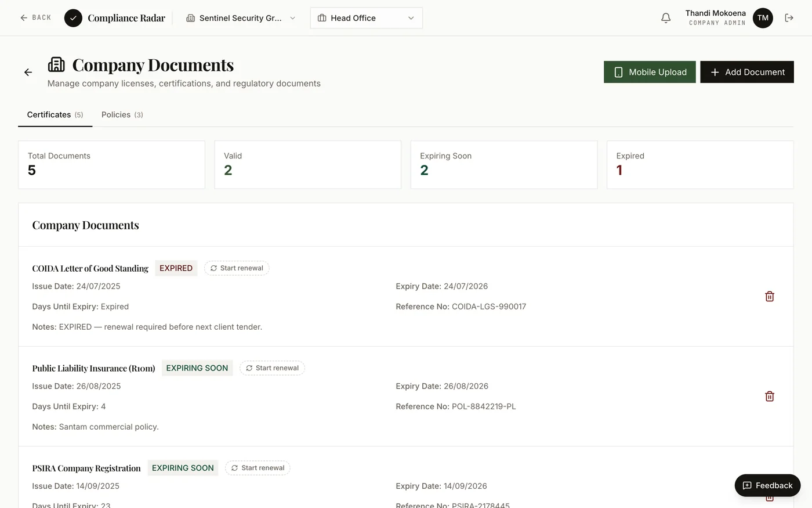Click the PSIRA Company Registration title

coord(86,468)
